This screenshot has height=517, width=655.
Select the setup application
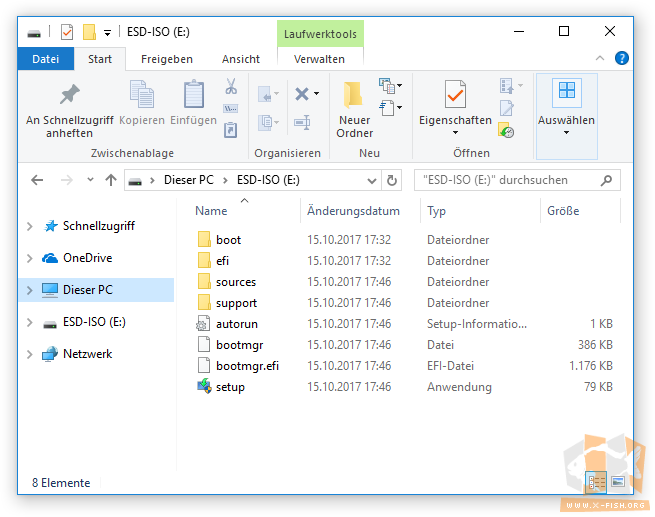point(230,387)
